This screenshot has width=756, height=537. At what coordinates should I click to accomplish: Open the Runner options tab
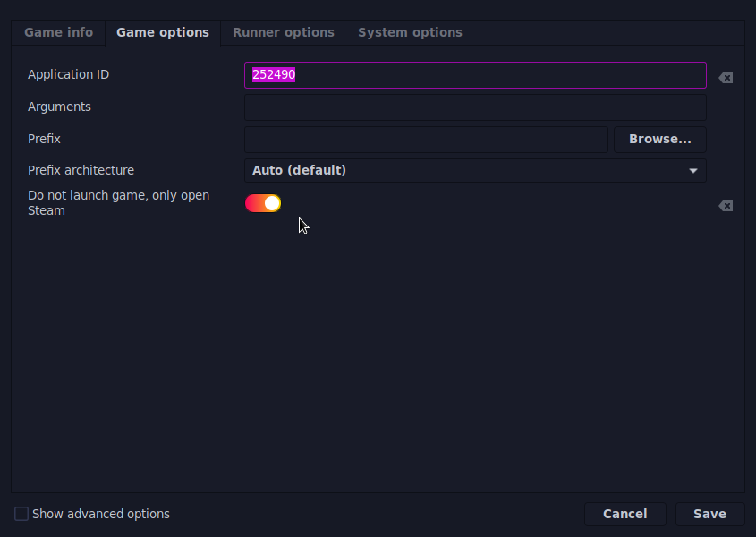pos(284,32)
